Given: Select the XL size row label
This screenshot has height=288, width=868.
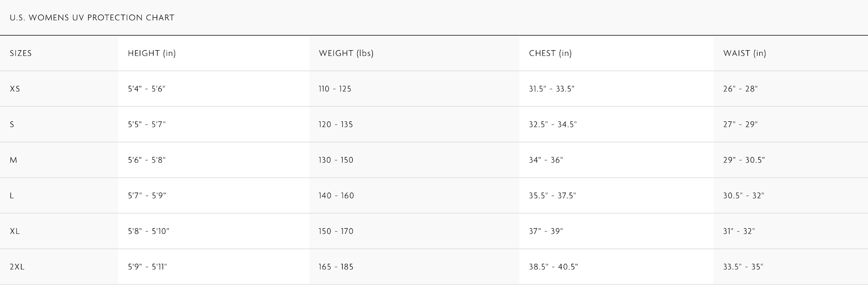Looking at the screenshot, I should tap(15, 231).
